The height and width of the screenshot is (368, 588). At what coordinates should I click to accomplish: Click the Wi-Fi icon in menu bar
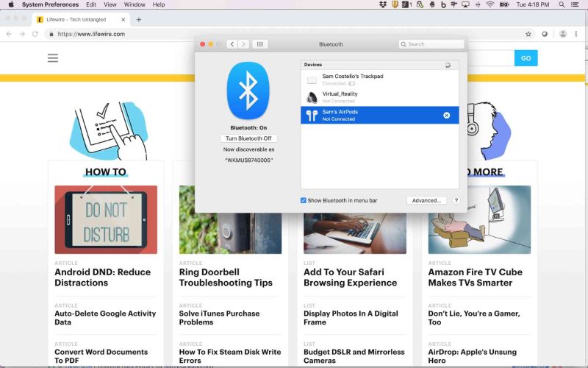pos(490,4)
